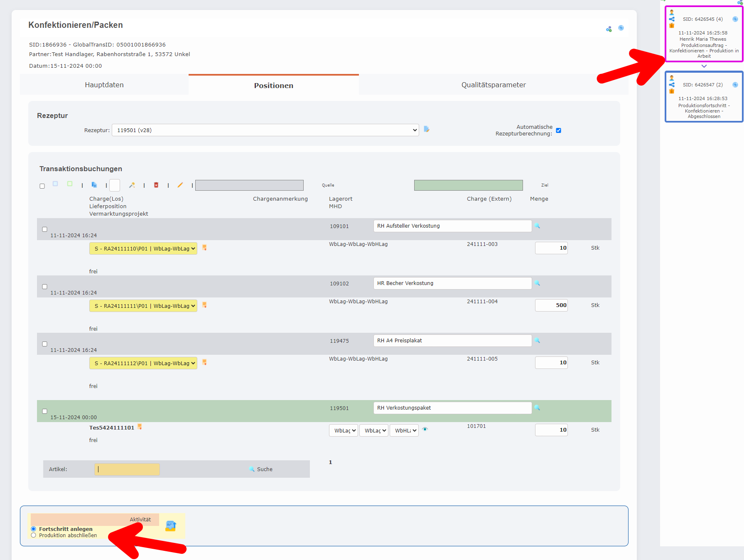The image size is (744, 560).
Task: Click the eye icon in RH Verkostungspaket row
Action: tap(425, 430)
